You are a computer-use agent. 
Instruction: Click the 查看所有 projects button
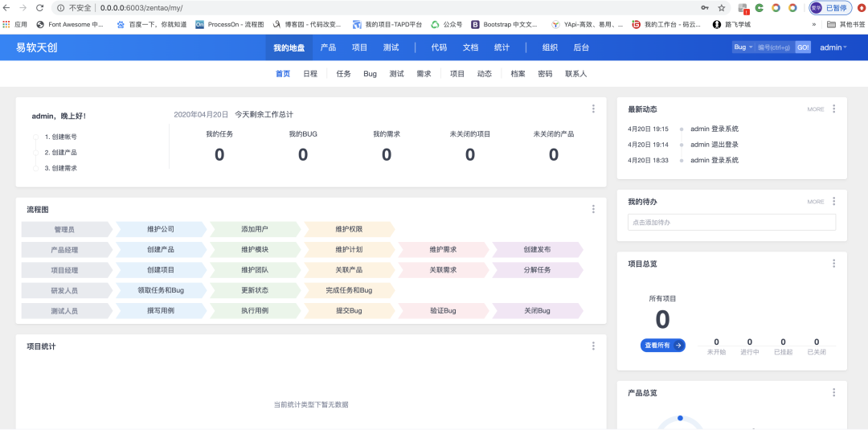(662, 346)
